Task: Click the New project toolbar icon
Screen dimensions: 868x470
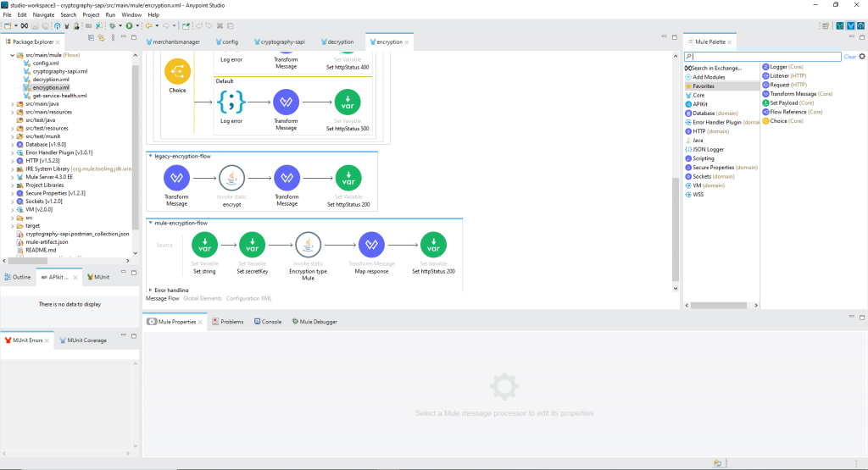Action: pos(8,26)
